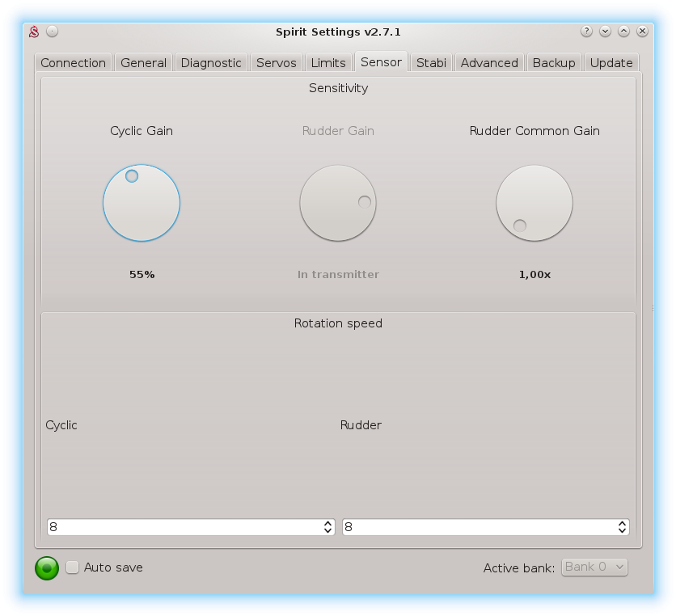
Task: Increase the Cyclic rotation speed value
Action: pos(327,523)
